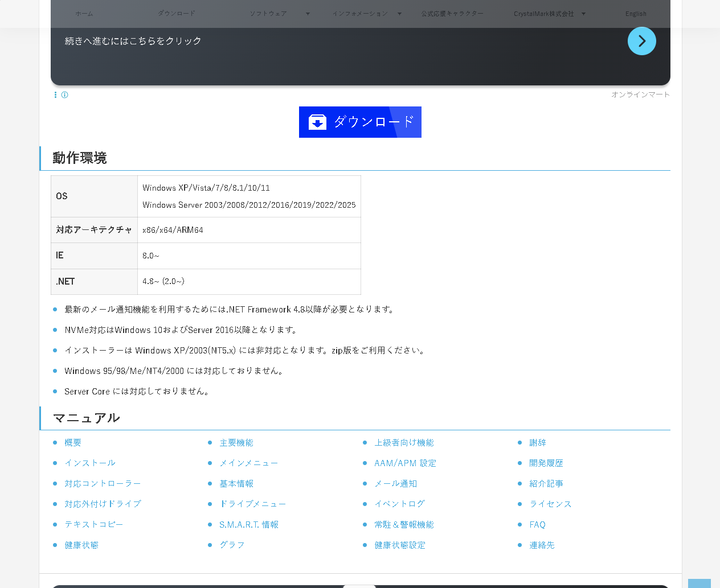Click the ad information ⓘ icon

coord(64,95)
